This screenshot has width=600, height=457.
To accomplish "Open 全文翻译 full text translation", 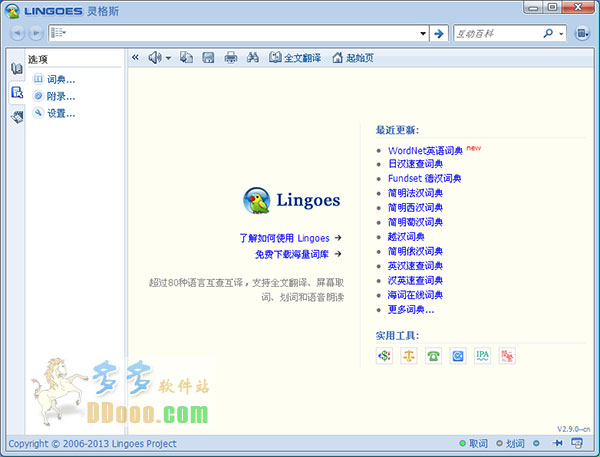I will pos(295,58).
